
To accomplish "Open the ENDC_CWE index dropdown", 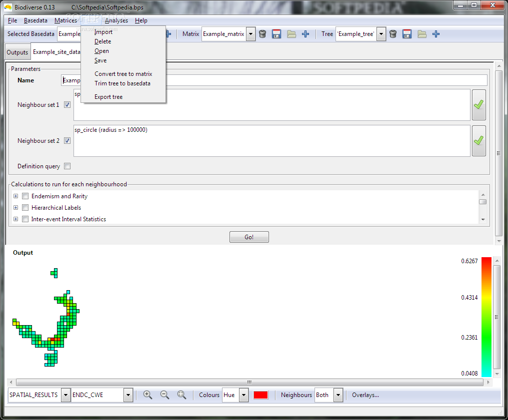I will pyautogui.click(x=128, y=395).
